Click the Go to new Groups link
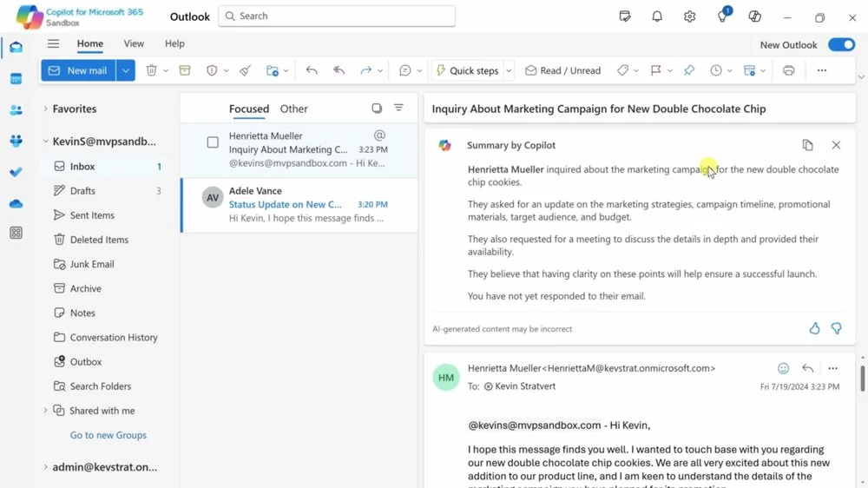The width and height of the screenshot is (868, 488). tap(108, 435)
